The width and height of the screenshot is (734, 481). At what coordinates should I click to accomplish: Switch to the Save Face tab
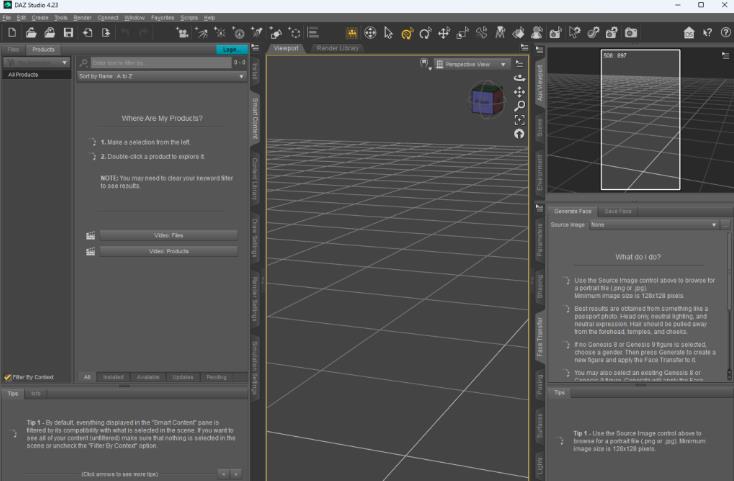point(617,211)
